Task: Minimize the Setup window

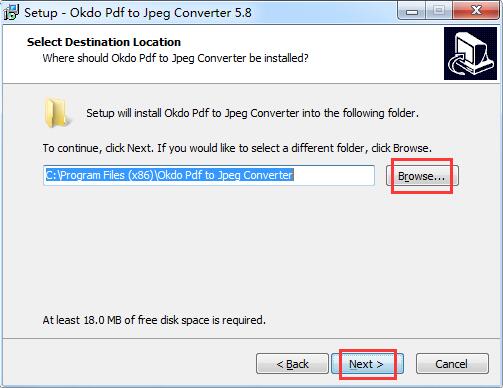Action: [412, 11]
